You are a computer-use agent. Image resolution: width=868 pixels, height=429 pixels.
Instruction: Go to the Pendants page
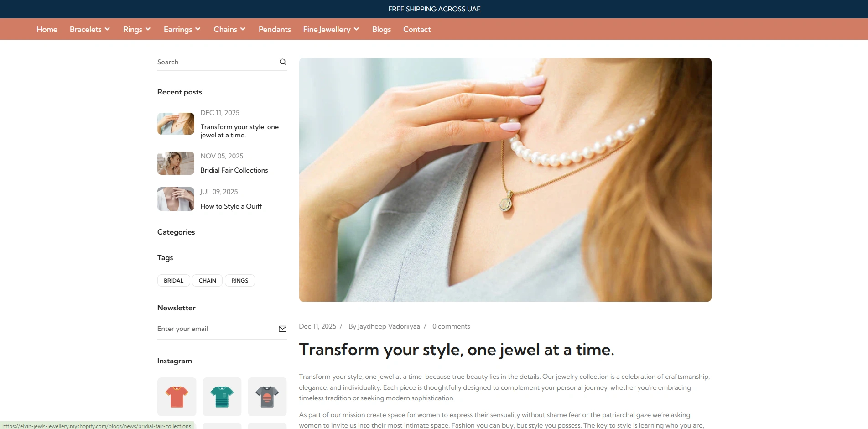[x=275, y=29]
